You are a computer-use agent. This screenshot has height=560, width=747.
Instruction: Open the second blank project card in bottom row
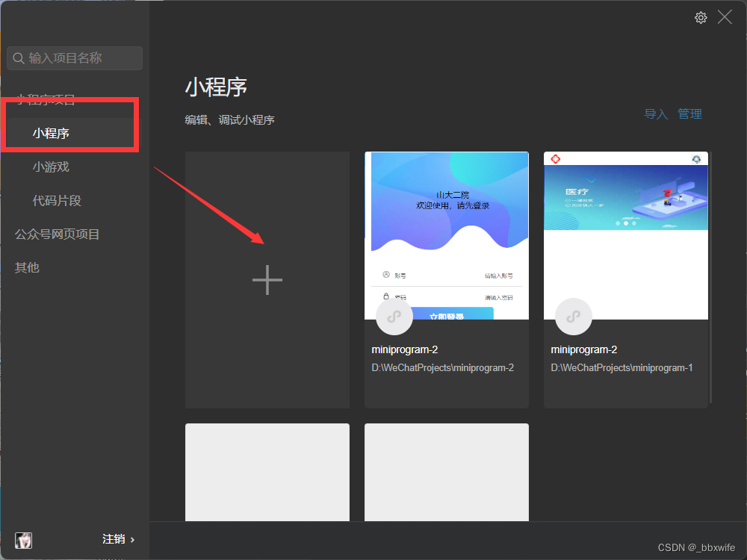[x=447, y=472]
